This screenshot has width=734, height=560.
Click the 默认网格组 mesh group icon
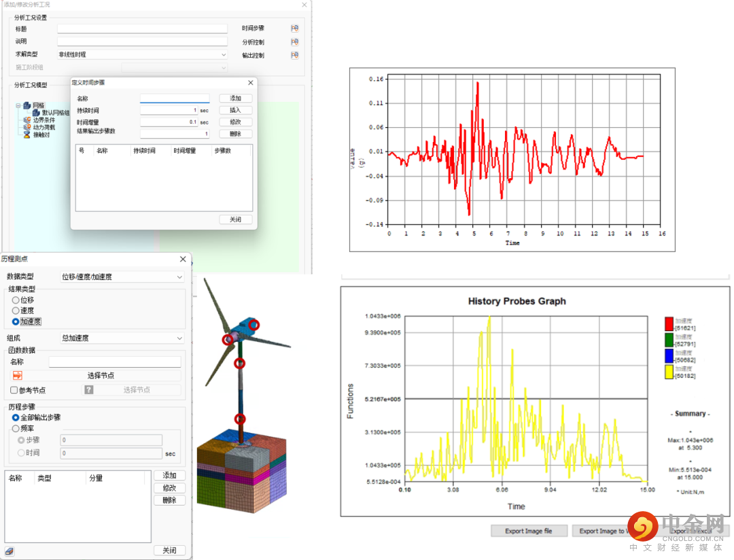click(36, 113)
